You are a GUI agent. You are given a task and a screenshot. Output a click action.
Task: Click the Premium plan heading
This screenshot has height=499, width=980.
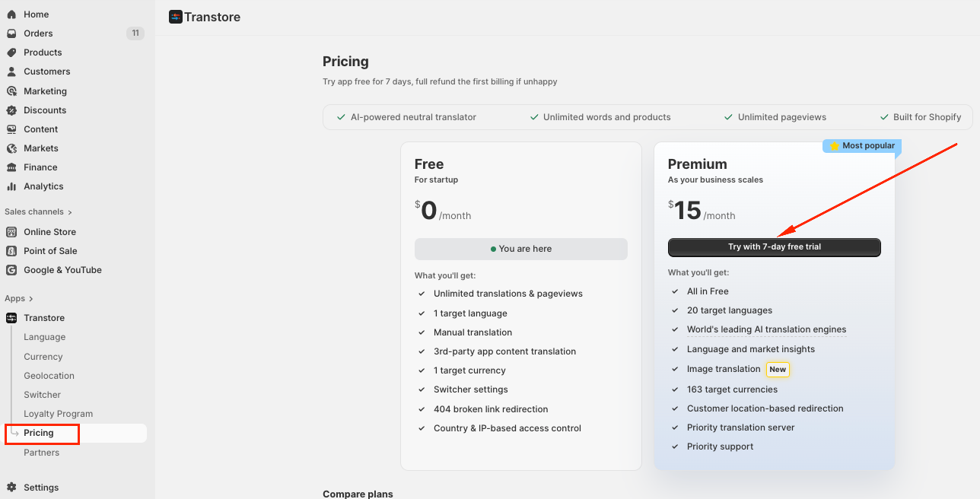coord(698,164)
